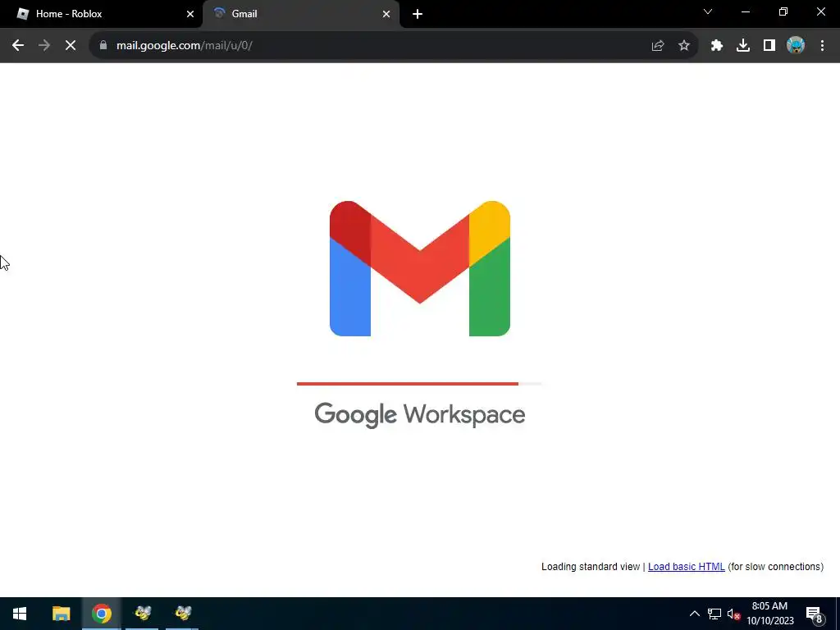Screen dimensions: 840x630
Task: Restore down the Chrome window
Action: click(783, 11)
